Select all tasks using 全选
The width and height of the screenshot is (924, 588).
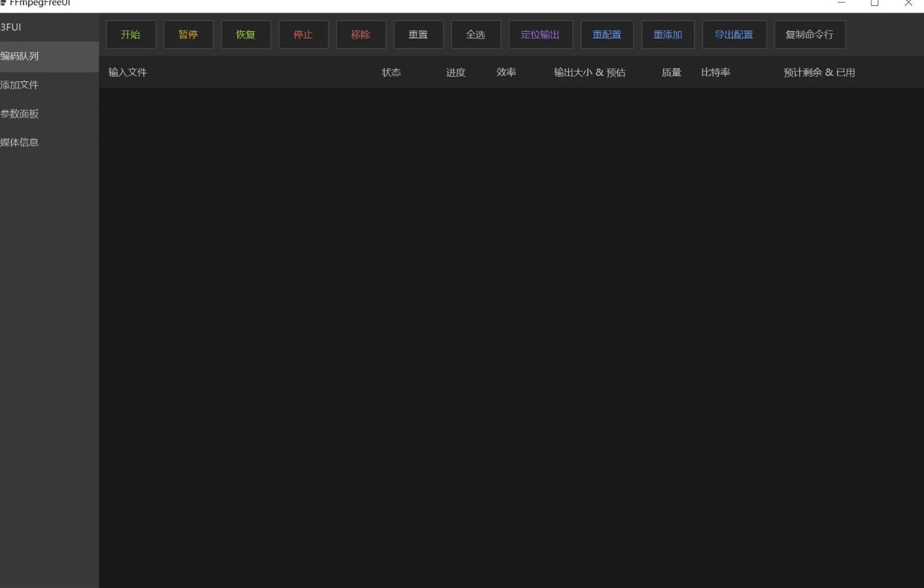(476, 34)
